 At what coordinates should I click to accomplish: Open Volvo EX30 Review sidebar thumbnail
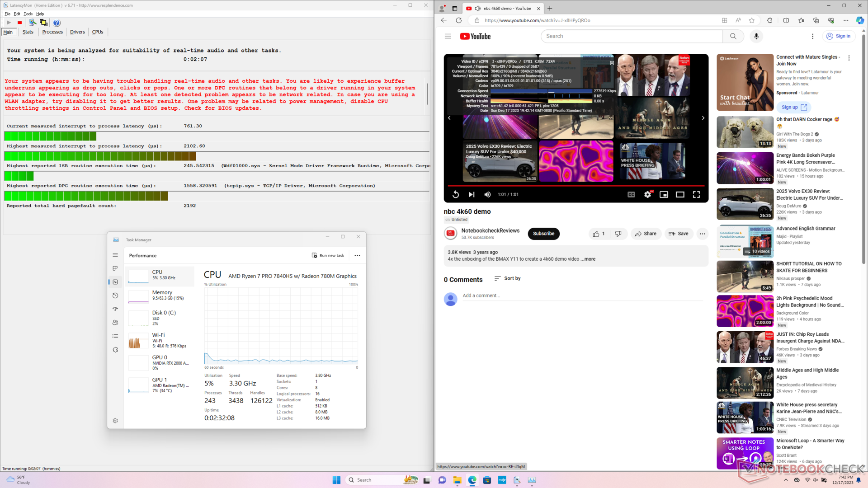tap(745, 204)
